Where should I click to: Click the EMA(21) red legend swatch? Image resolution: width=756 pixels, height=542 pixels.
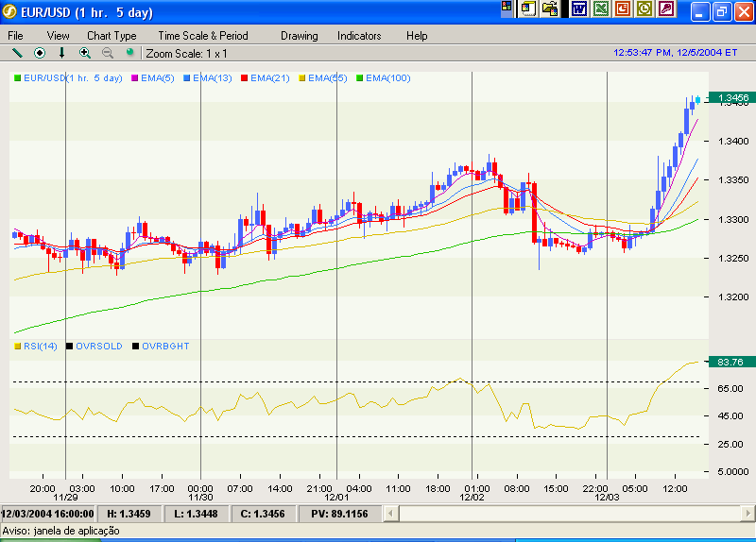pos(244,78)
